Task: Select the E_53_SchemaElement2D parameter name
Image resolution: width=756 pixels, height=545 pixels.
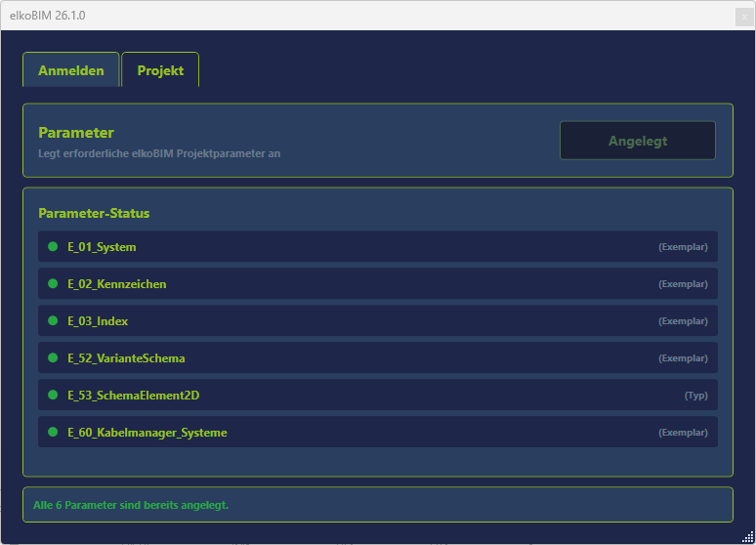Action: [133, 396]
